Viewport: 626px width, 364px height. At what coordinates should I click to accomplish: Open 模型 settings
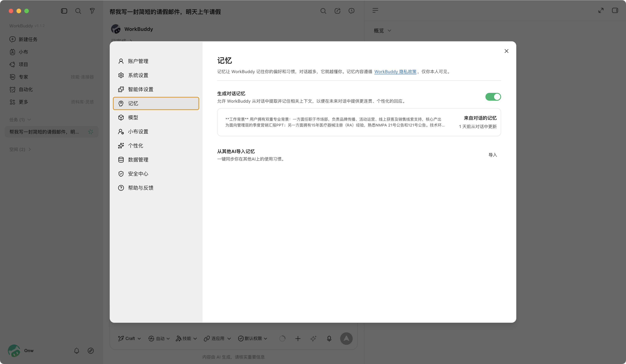coord(156,117)
